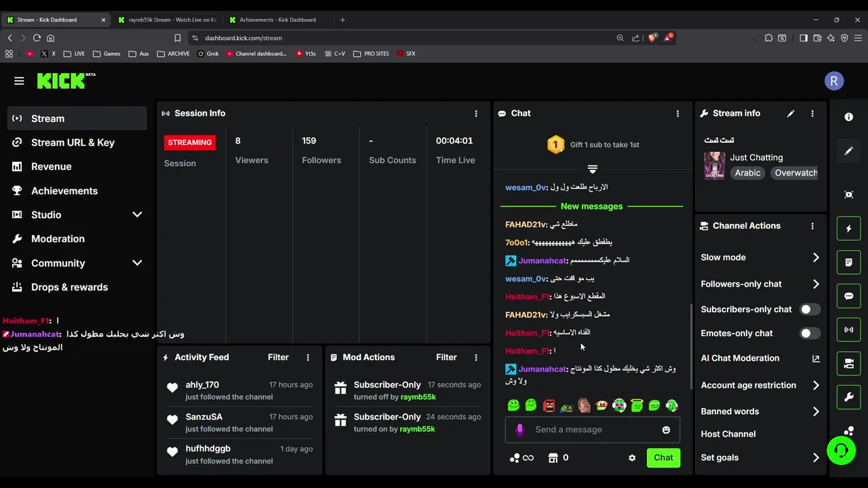Click the people panel icon in right sidebar
Viewport: 868px width, 488px height.
[848, 364]
